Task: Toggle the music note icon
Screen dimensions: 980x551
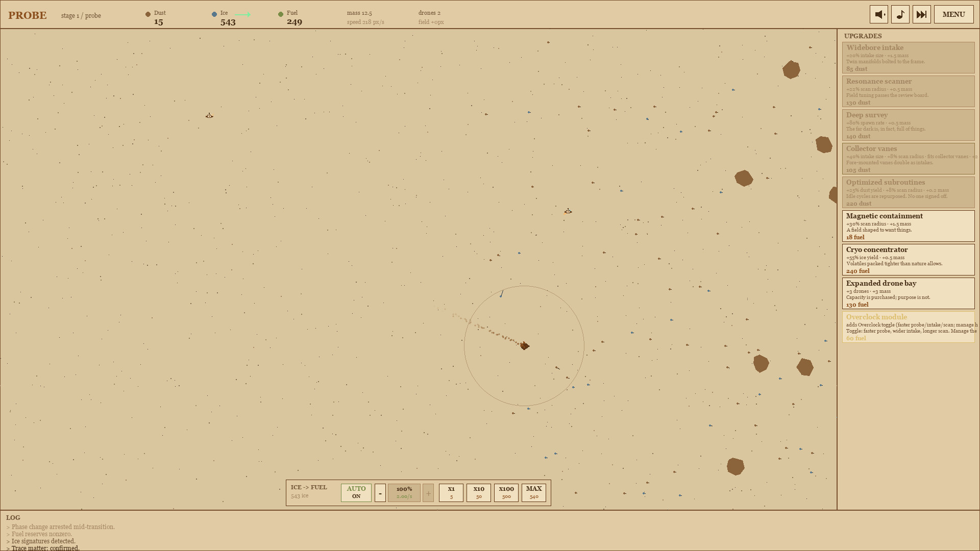Action: point(900,14)
